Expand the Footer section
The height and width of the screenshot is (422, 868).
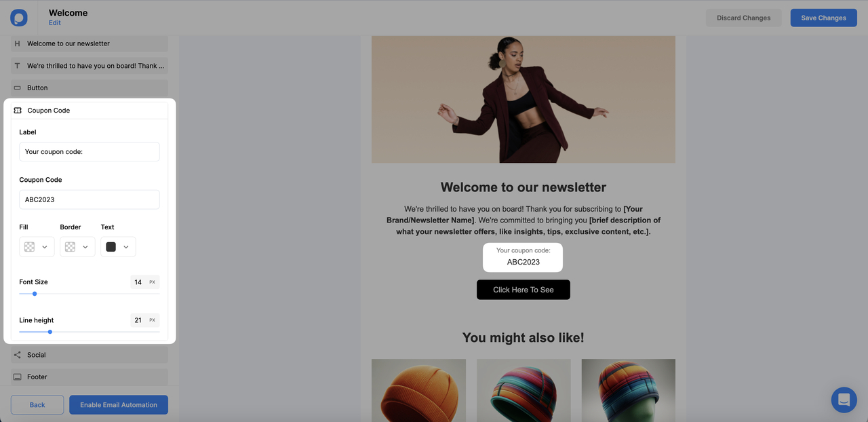(90, 377)
